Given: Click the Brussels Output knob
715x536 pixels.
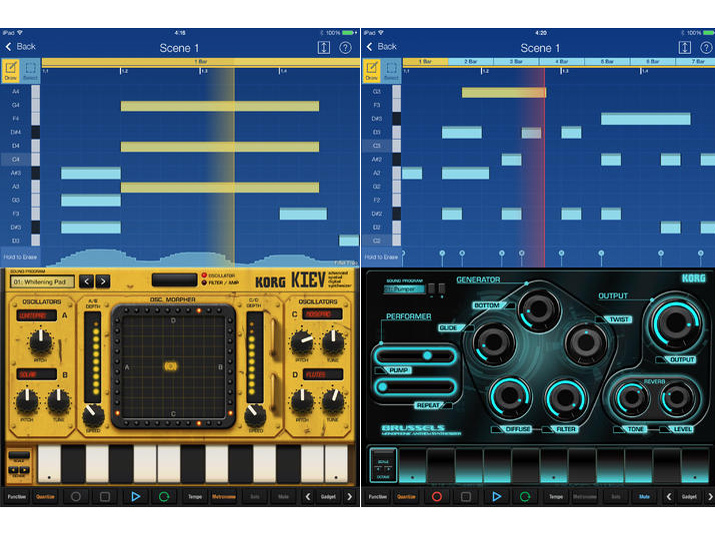Looking at the screenshot, I should 676,324.
